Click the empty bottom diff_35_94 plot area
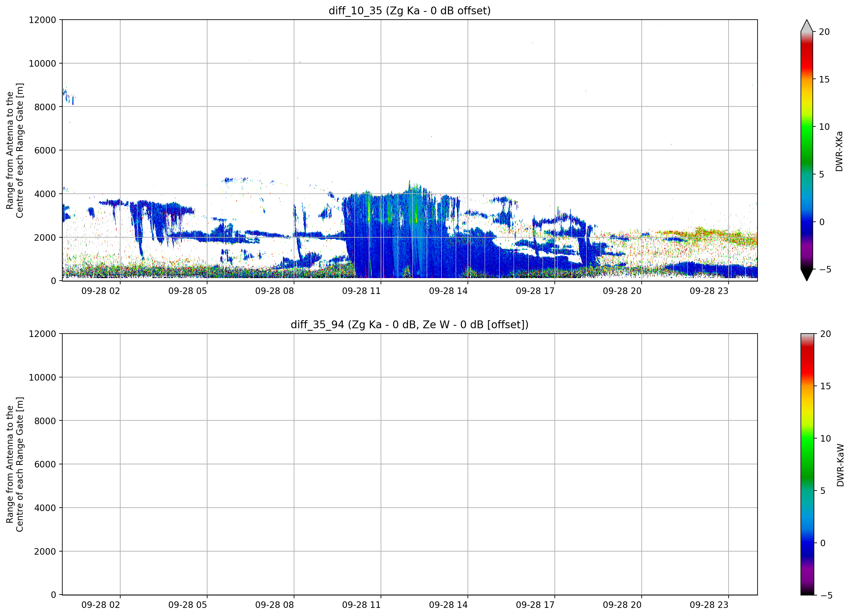 [x=410, y=464]
